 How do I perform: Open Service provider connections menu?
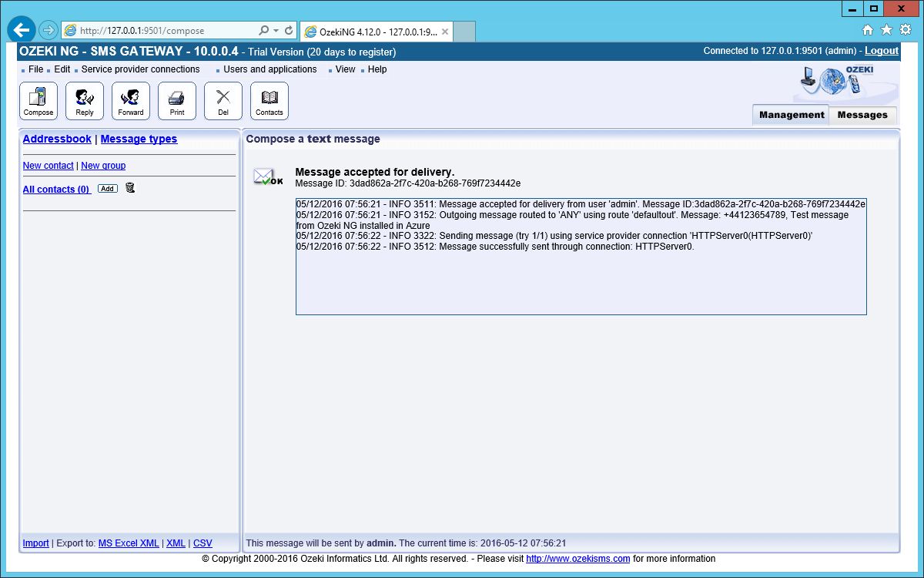tap(140, 69)
